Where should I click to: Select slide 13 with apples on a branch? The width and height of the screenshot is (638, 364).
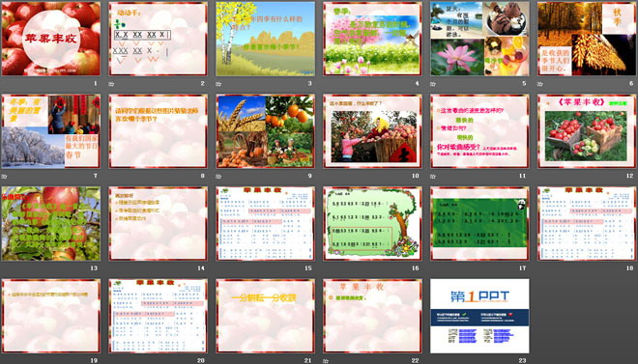(51, 223)
